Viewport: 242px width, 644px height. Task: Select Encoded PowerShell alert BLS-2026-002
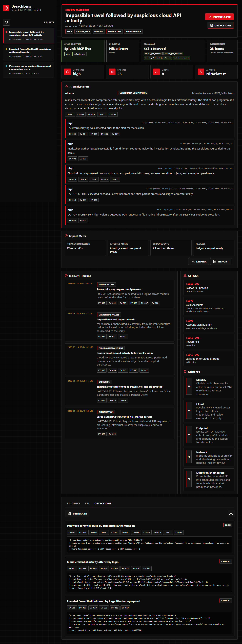28,53
